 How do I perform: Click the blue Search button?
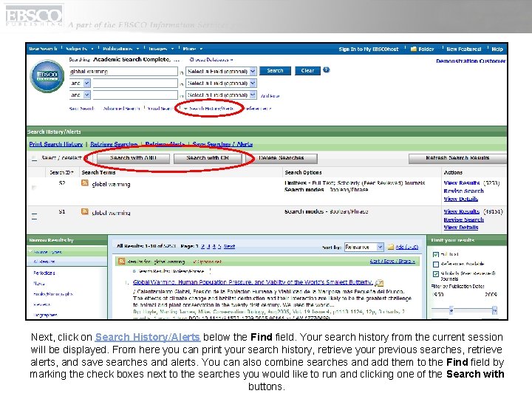tap(275, 71)
